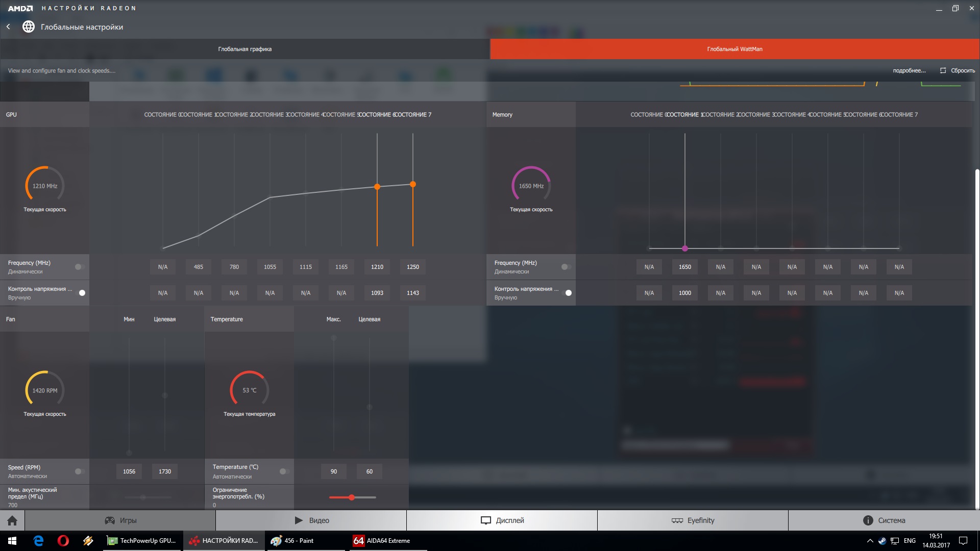980x551 pixels.
Task: Toggle Memory Frequency dynamic switch
Action: pyautogui.click(x=566, y=267)
